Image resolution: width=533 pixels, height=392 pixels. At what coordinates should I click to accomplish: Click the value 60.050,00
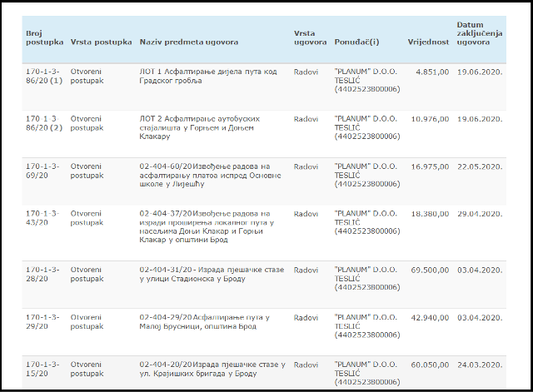tap(430, 365)
